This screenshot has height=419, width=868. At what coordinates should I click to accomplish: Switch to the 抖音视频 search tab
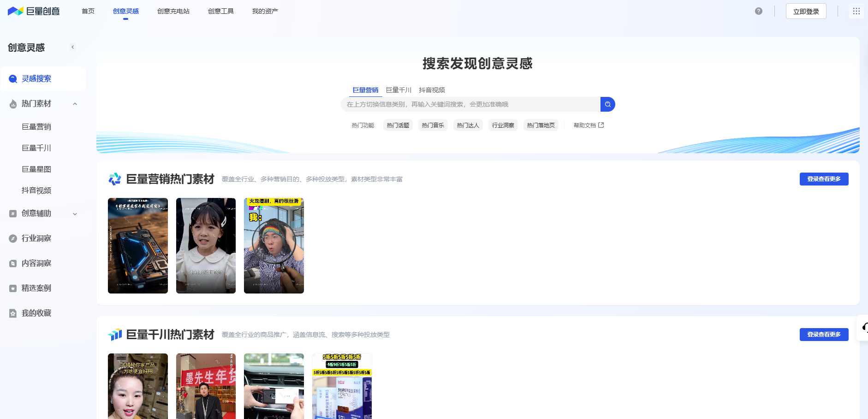pyautogui.click(x=432, y=90)
